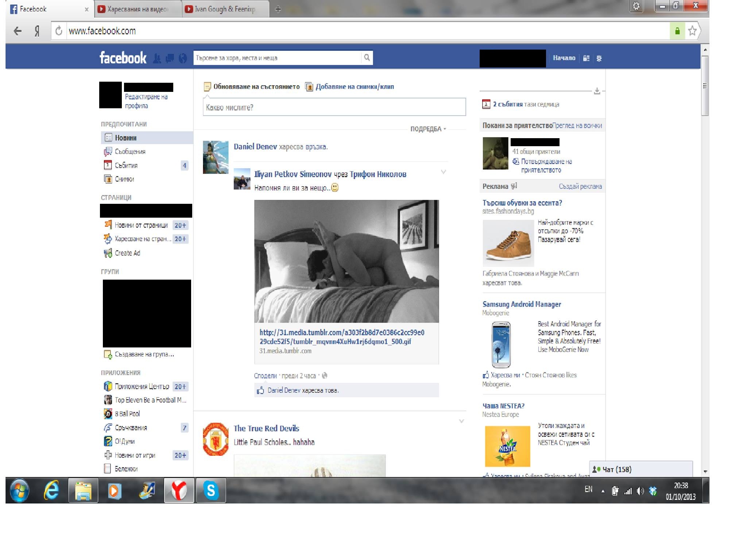Open media player icon on taskbar

coord(115,490)
